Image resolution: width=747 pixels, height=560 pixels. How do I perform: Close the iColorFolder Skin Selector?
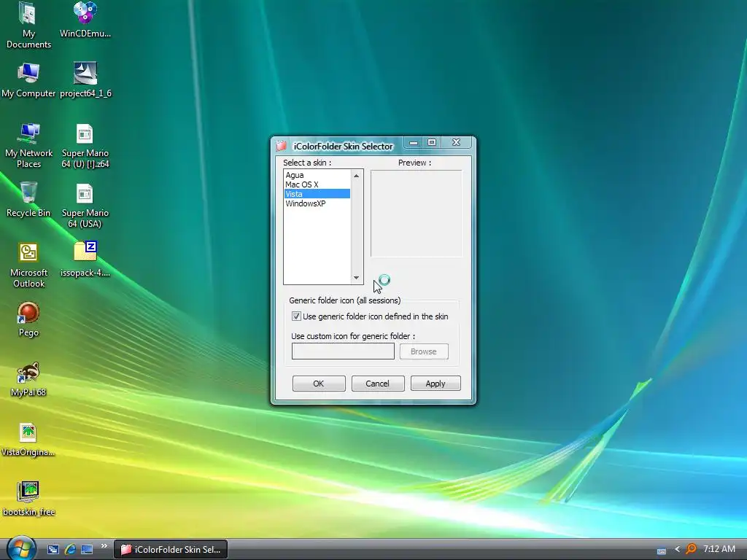pyautogui.click(x=456, y=142)
